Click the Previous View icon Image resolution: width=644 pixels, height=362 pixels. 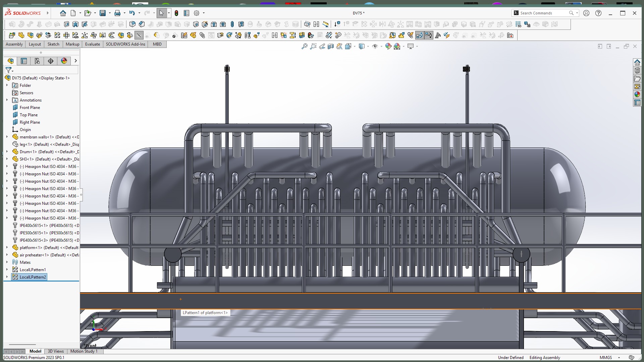[322, 46]
